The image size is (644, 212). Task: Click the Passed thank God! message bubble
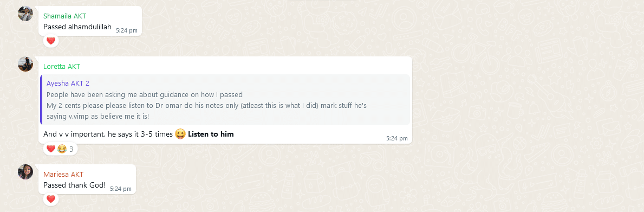88,179
